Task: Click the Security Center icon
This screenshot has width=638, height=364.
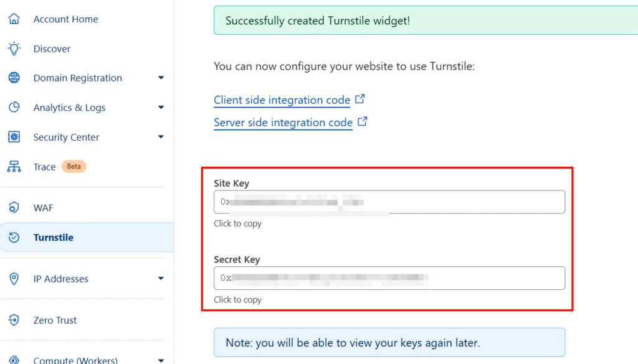Action: pyautogui.click(x=14, y=137)
